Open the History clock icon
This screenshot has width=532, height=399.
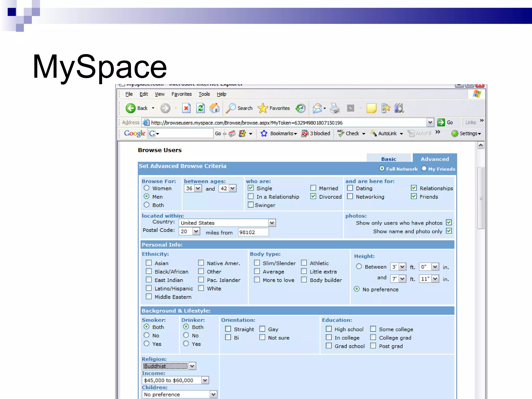[301, 108]
